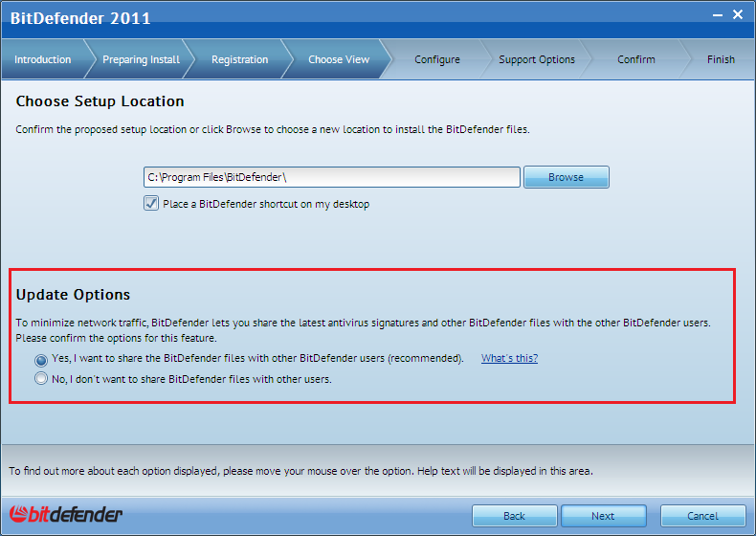Click the bitdefender logo
Image resolution: width=756 pixels, height=536 pixels.
(66, 514)
